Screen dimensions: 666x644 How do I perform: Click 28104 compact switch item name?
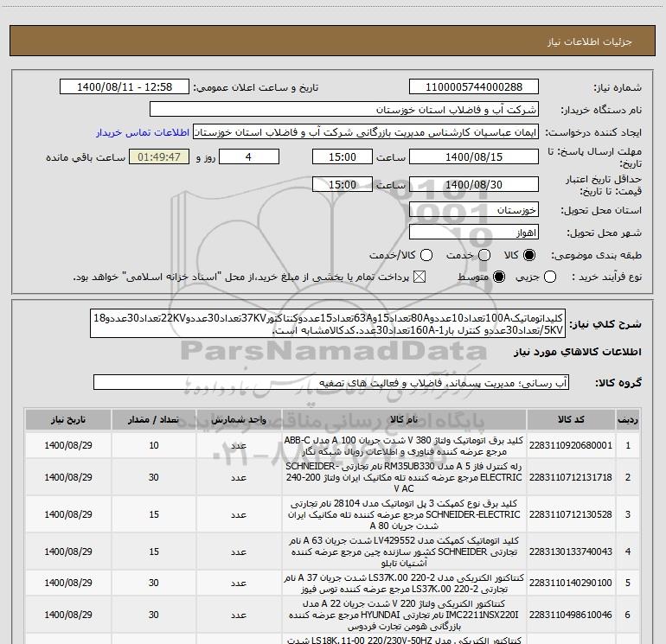[x=404, y=514]
